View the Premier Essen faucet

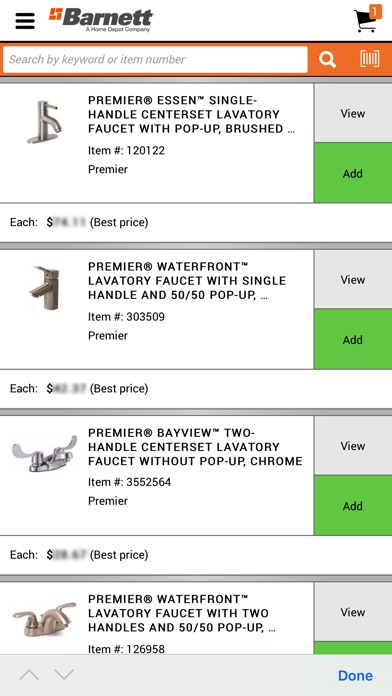[353, 113]
